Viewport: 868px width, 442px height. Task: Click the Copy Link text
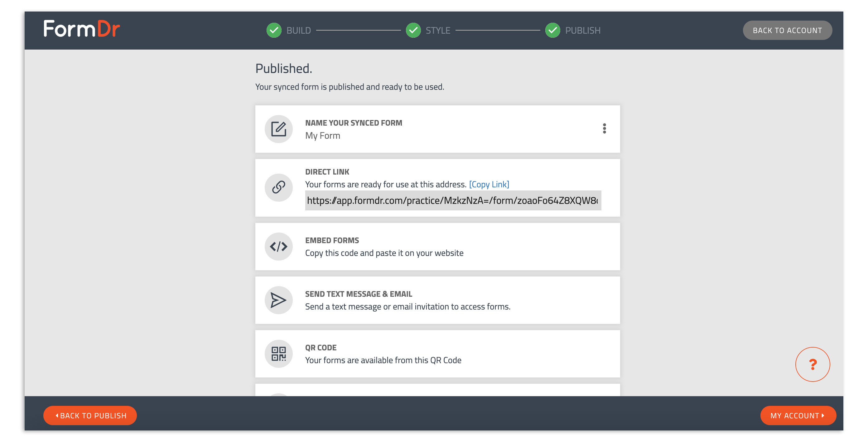pos(489,184)
